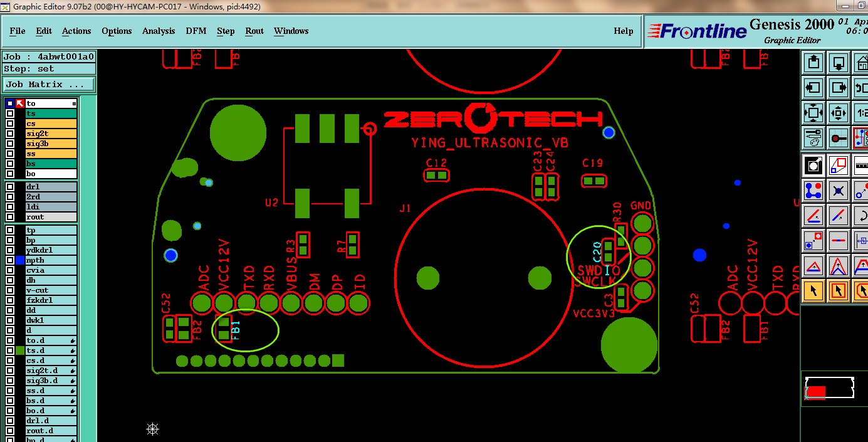Select layer name ydkdrl in the list
Screen dimensions: 868x442
point(51,250)
